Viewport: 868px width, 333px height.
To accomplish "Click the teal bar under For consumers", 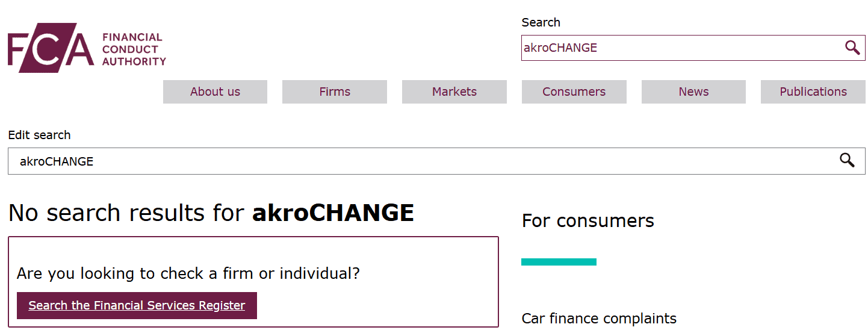I will click(x=559, y=262).
